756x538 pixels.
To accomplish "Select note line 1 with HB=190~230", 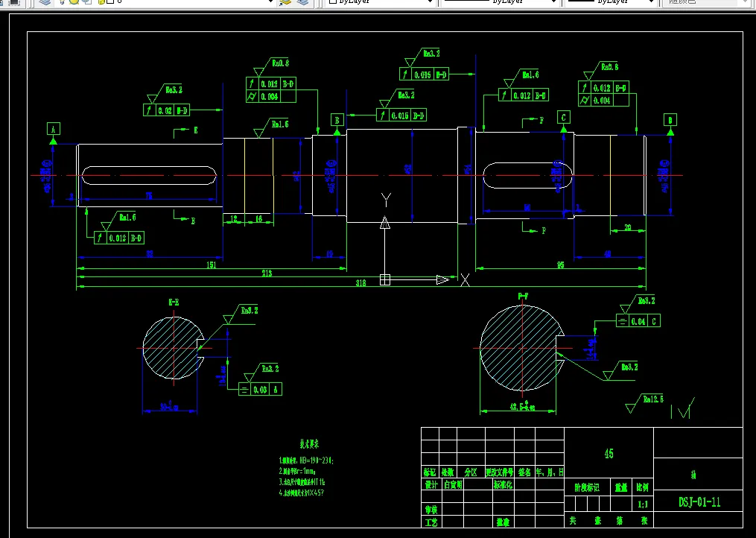I will [306, 461].
